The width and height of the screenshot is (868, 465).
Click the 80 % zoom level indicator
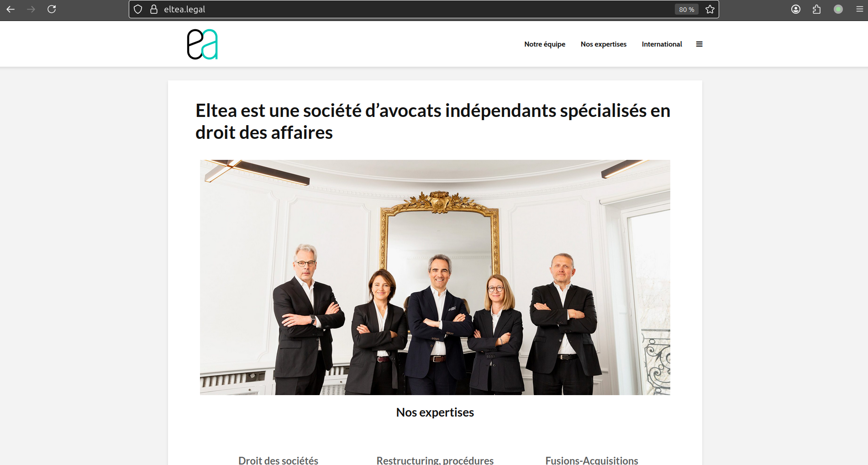click(x=686, y=10)
